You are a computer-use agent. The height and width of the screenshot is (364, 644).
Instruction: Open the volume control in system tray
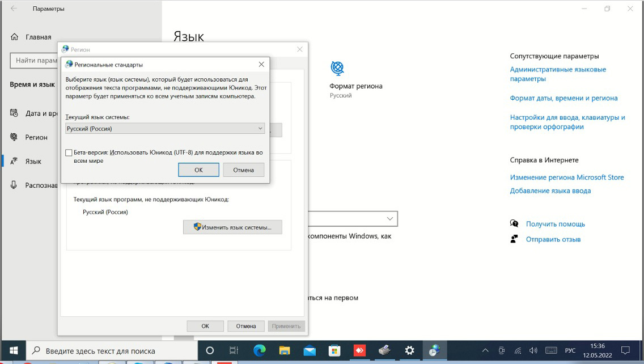[533, 350]
